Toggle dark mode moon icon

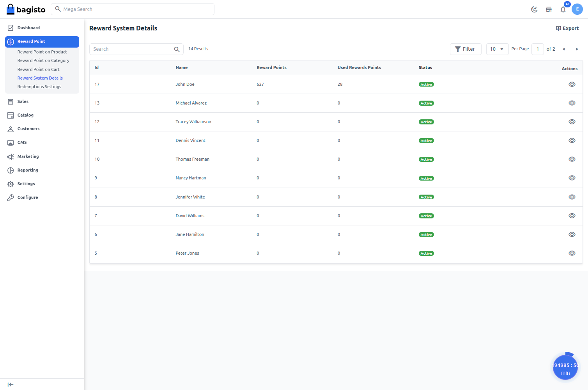point(534,9)
